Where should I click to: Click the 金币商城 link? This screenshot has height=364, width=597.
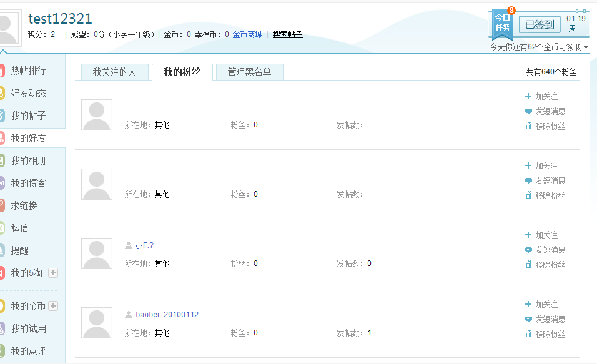coord(247,34)
